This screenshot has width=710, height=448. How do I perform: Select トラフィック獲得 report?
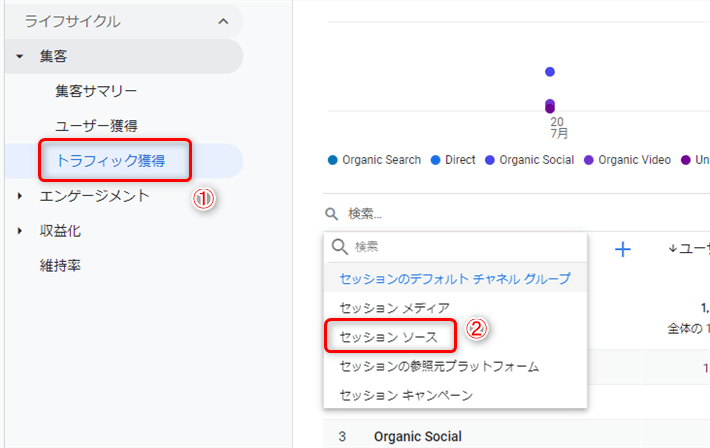pos(110,161)
